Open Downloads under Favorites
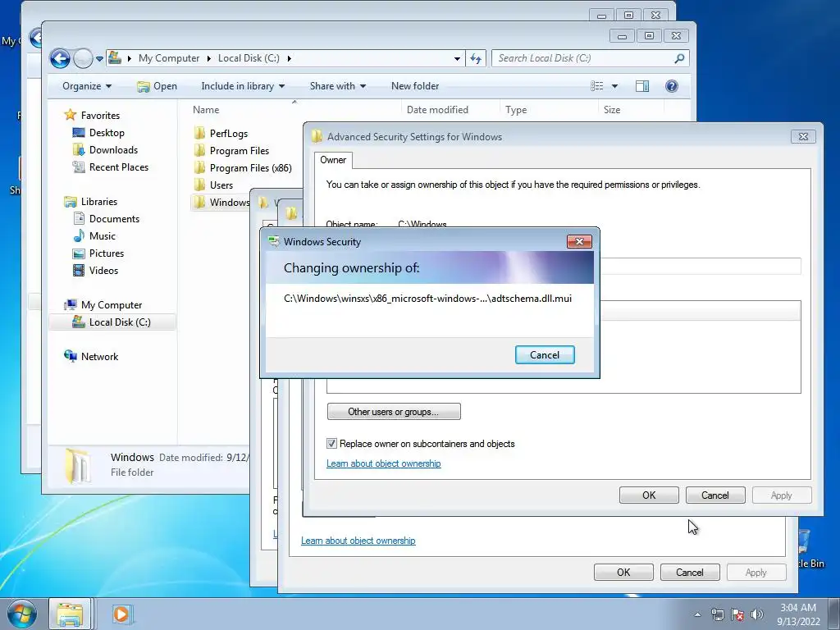 pos(113,150)
